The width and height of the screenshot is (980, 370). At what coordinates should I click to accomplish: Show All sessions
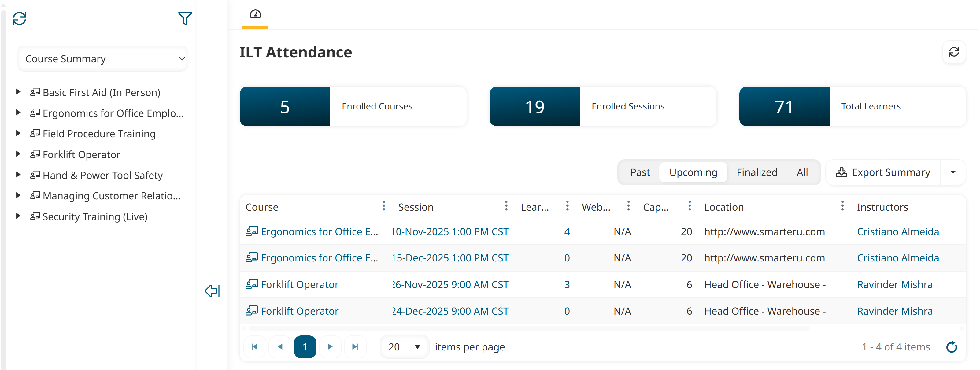point(802,172)
